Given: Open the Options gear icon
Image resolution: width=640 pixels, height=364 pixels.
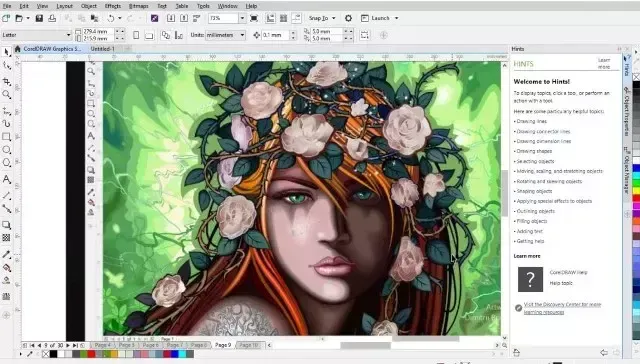Looking at the screenshot, I should pos(348,18).
